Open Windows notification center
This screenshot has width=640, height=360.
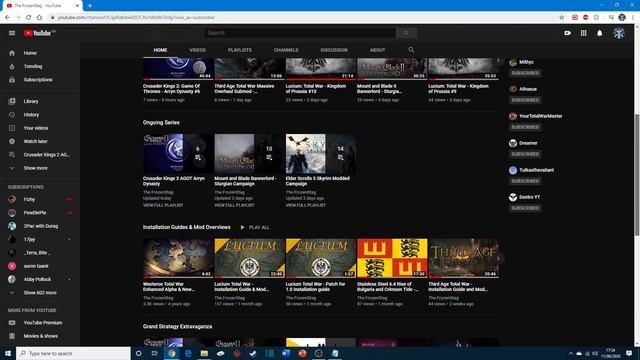[629, 353]
